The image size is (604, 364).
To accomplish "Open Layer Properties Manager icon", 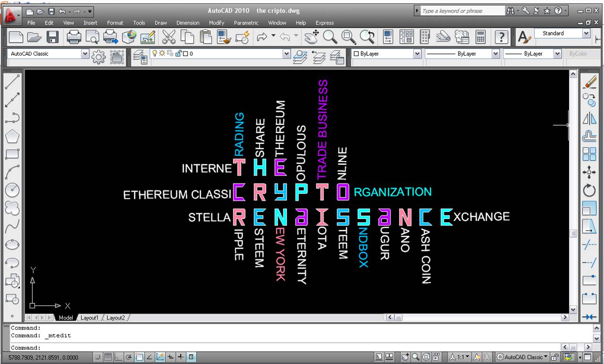I will (140, 57).
